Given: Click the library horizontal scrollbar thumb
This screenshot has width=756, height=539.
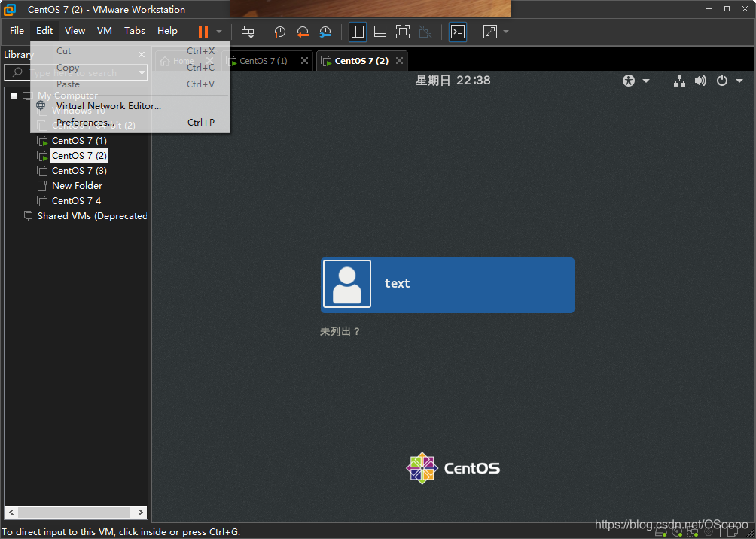Looking at the screenshot, I should (x=75, y=512).
